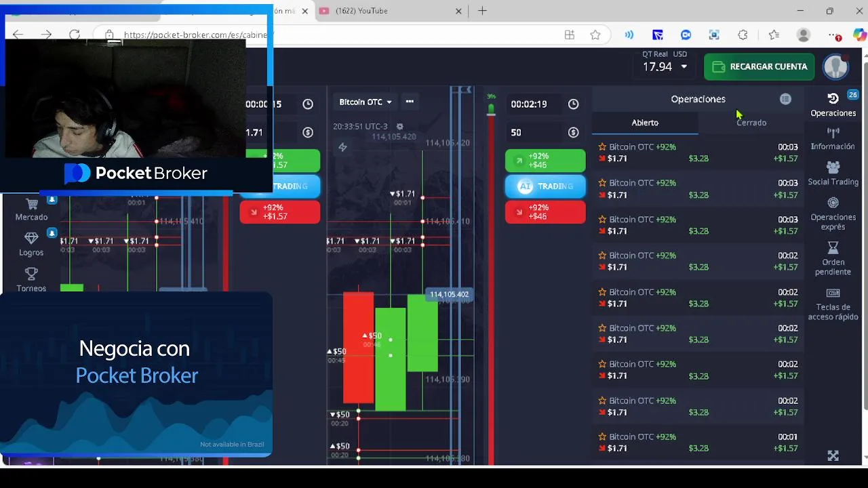Switch to the Abierto tab
868x488 pixels.
coord(645,123)
